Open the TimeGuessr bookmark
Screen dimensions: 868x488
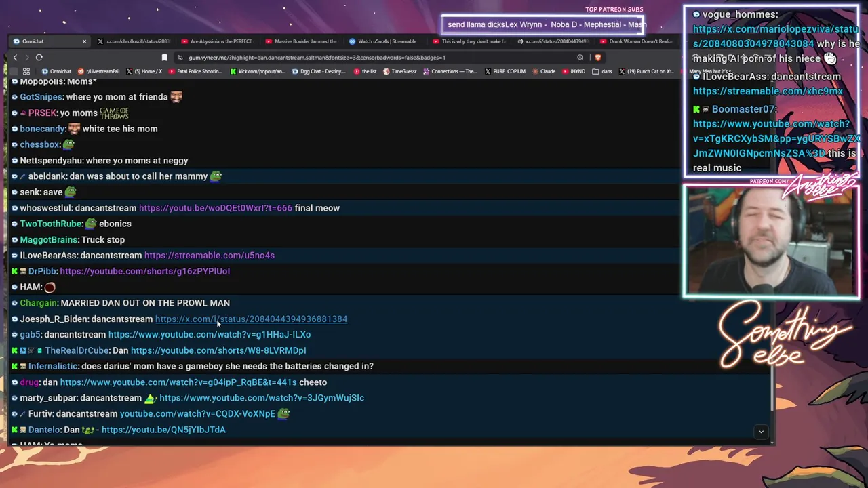click(x=400, y=71)
